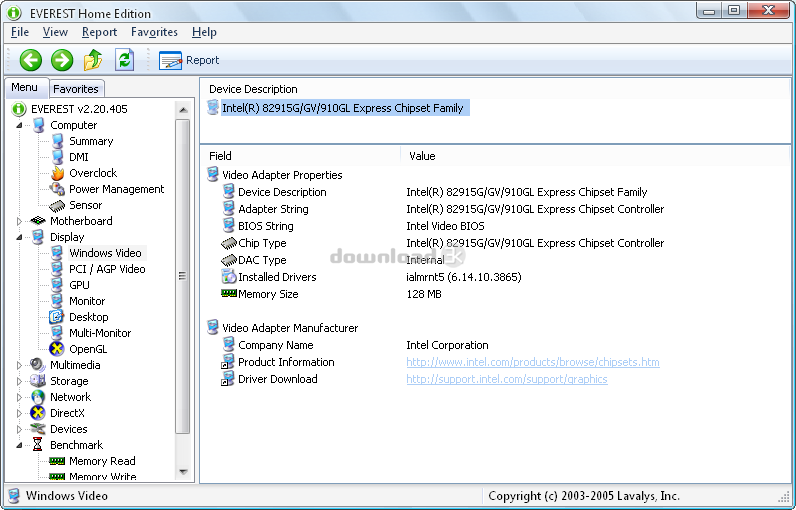Open the Intel driver download link
The width and height of the screenshot is (796, 510).
pos(506,379)
